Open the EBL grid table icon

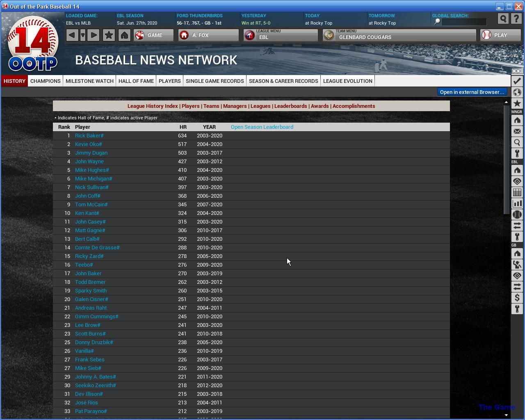tap(517, 192)
